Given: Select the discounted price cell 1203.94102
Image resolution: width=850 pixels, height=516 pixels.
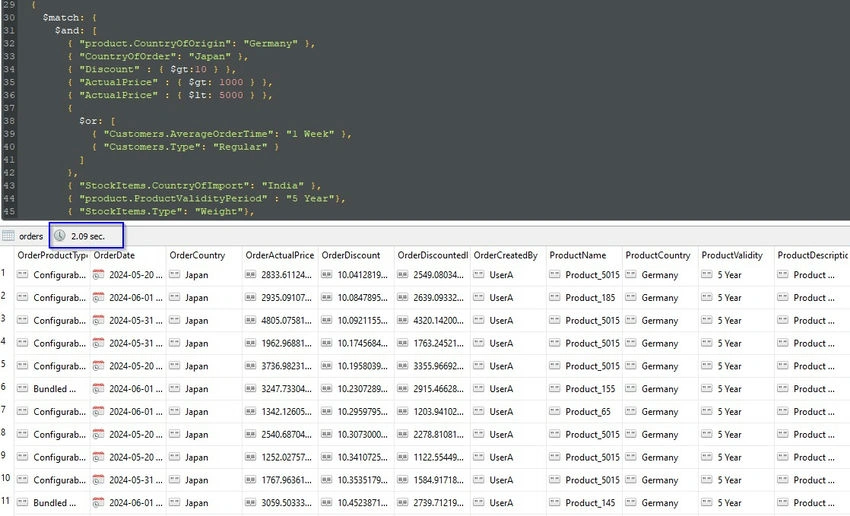Looking at the screenshot, I should click(x=432, y=411).
